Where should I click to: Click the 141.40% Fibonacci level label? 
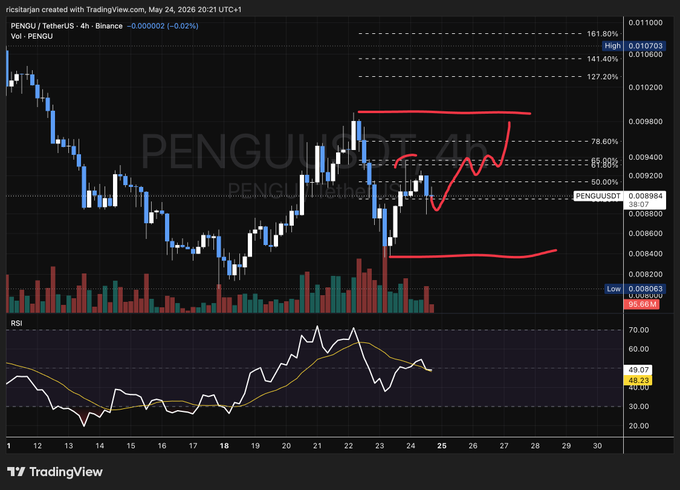point(602,59)
